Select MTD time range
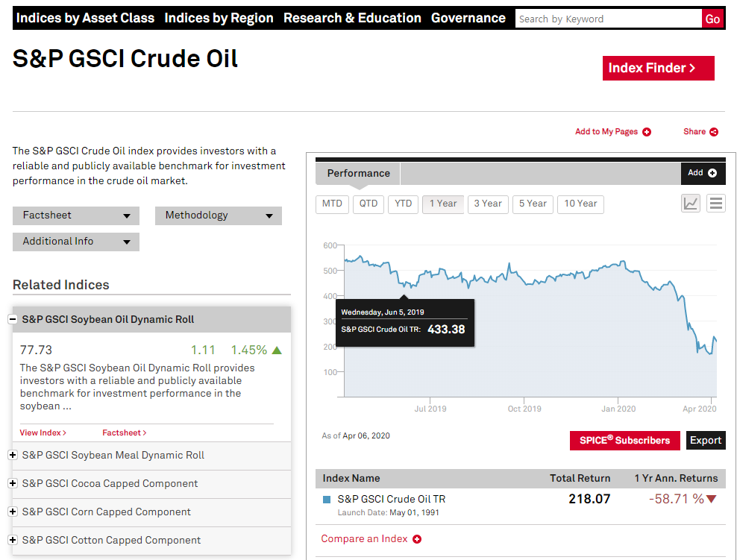This screenshot has width=737, height=560. point(332,204)
